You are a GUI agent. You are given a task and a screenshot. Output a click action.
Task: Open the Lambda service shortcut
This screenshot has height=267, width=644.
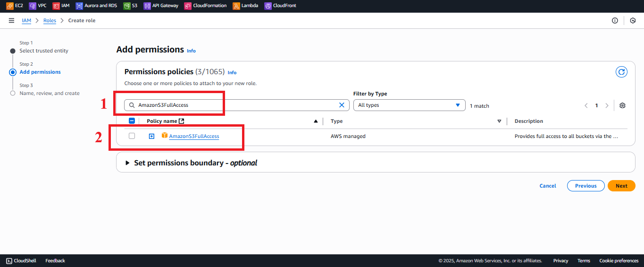tap(245, 6)
